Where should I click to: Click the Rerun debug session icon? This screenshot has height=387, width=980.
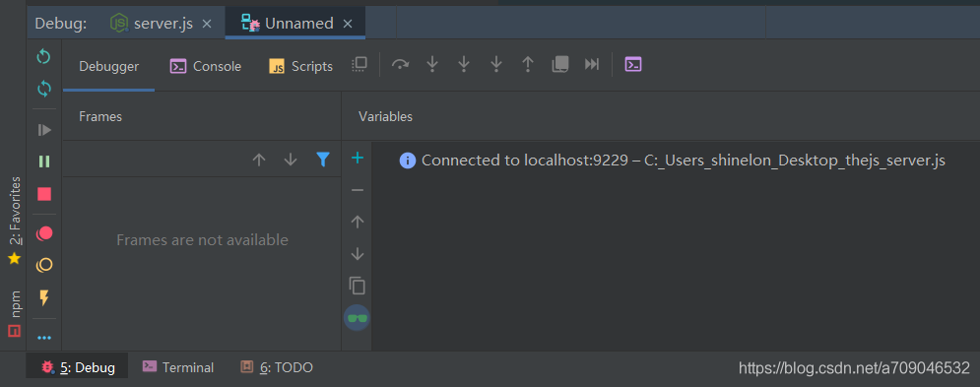[x=43, y=57]
